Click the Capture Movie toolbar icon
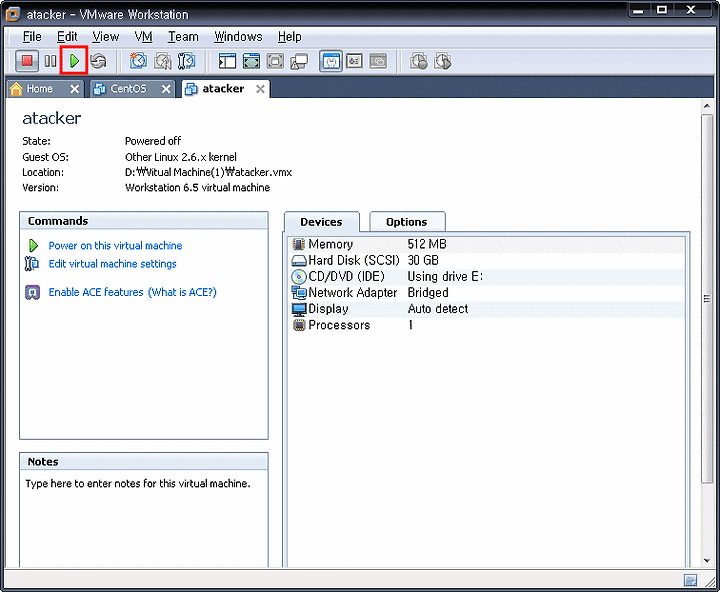The image size is (720, 592). 419,61
